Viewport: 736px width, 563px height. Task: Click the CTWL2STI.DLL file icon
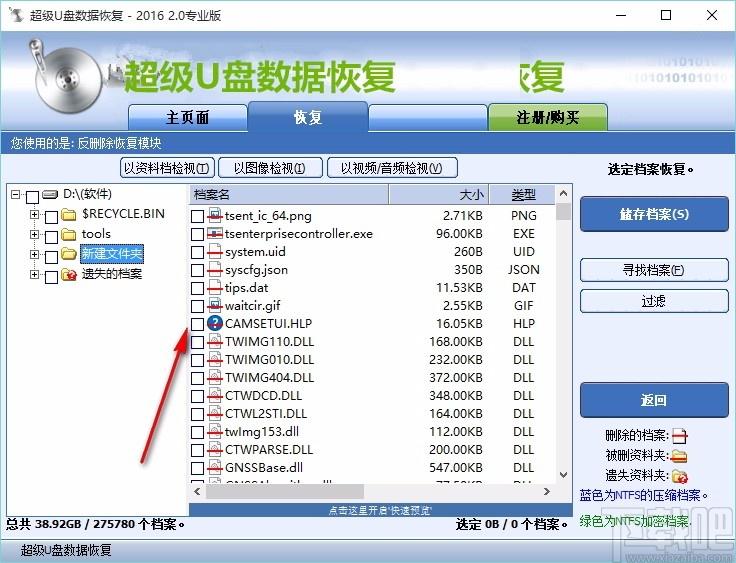coord(215,414)
